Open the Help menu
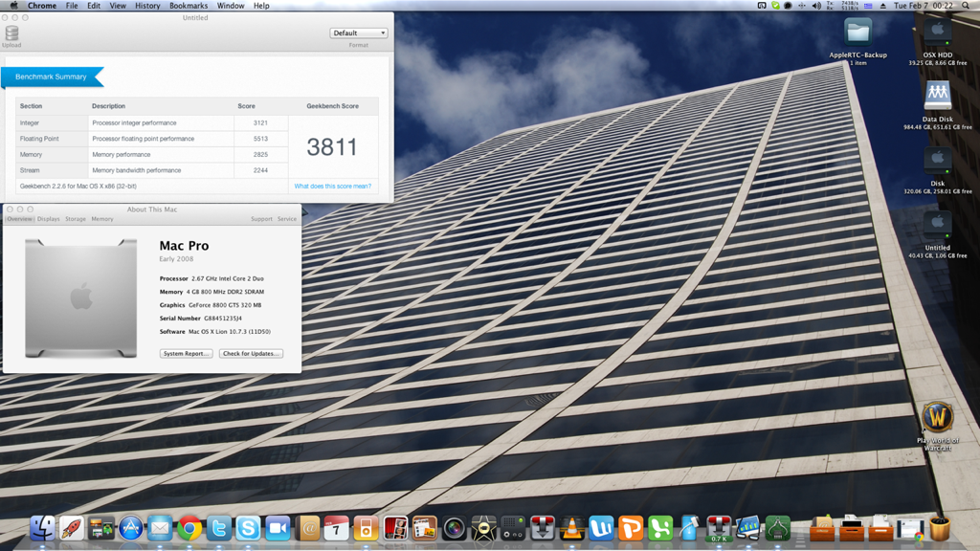 click(261, 6)
